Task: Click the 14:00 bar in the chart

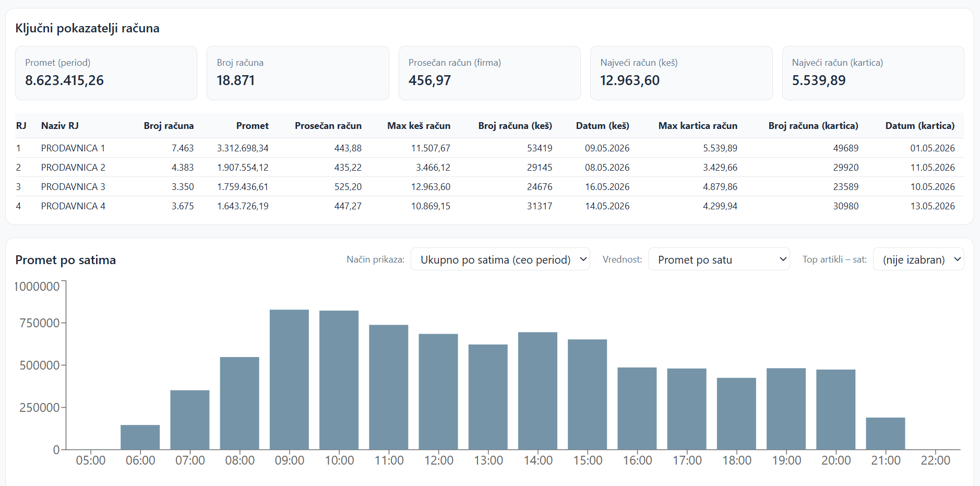Action: (537, 391)
